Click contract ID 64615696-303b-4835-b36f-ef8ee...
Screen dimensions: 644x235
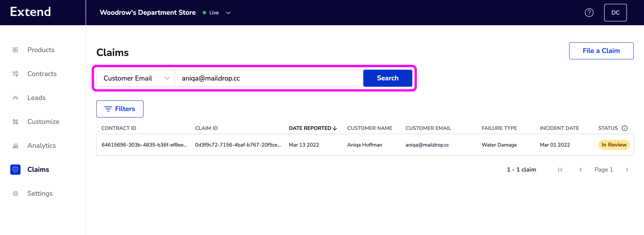click(144, 145)
